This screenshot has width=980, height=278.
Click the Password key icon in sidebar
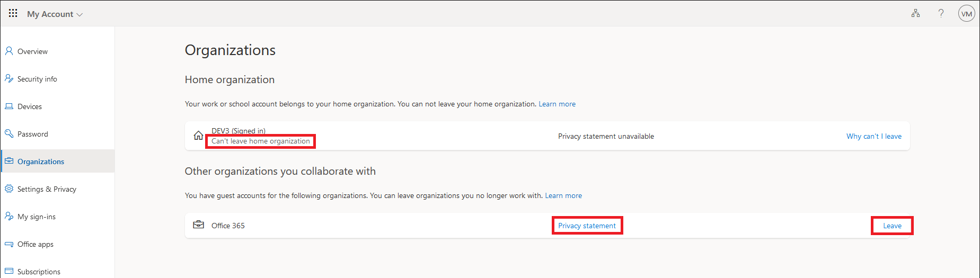[x=9, y=134]
